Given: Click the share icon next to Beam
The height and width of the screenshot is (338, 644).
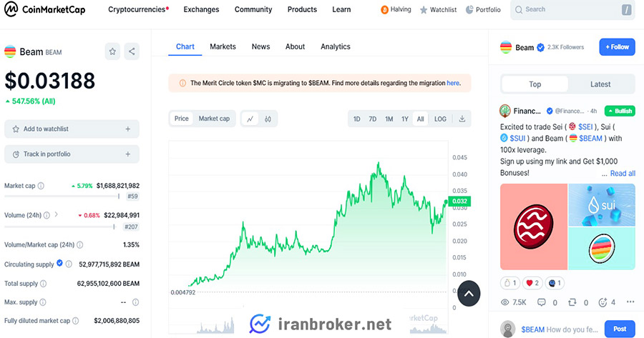Looking at the screenshot, I should pos(132,51).
